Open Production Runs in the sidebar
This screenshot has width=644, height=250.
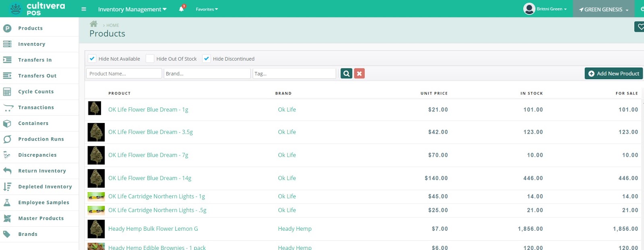[x=41, y=139]
